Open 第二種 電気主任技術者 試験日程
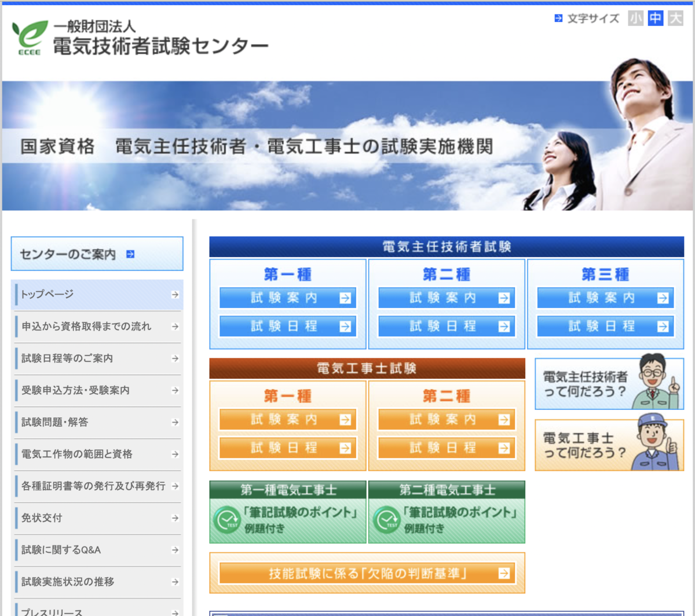 tap(447, 326)
